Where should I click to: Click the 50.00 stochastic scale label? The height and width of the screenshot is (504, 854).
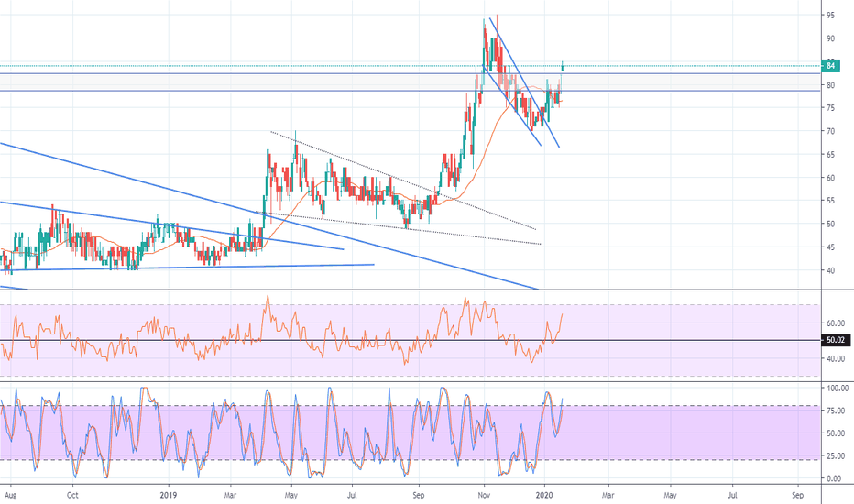pyautogui.click(x=836, y=433)
